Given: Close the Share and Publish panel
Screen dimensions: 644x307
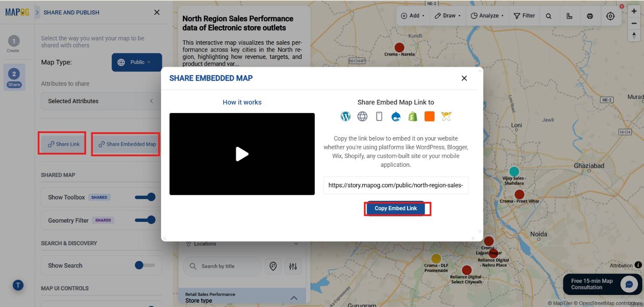Looking at the screenshot, I should click(x=157, y=12).
